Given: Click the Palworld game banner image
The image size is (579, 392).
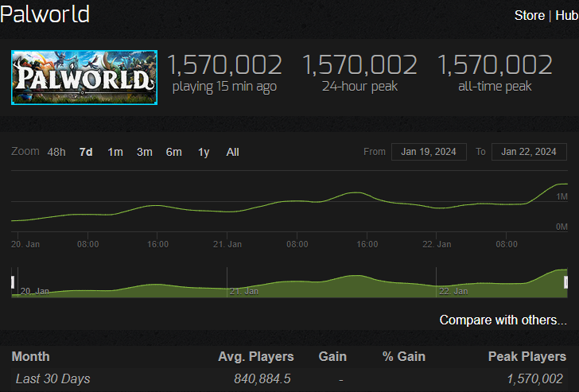Looking at the screenshot, I should tap(84, 77).
